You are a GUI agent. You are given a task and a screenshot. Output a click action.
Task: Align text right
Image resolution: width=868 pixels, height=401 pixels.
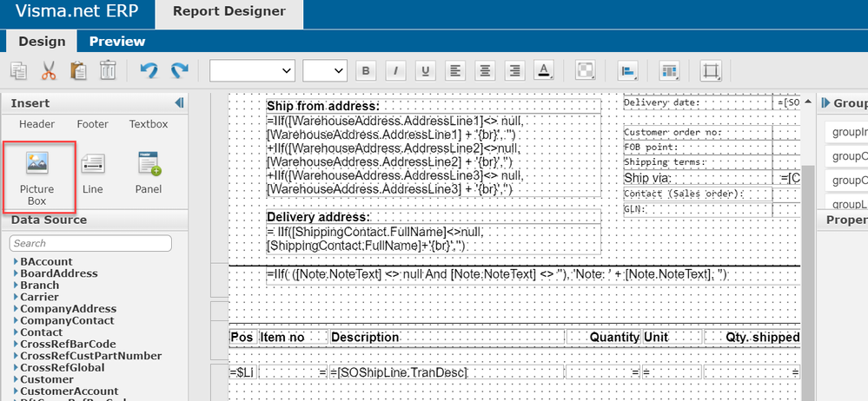pyautogui.click(x=515, y=71)
